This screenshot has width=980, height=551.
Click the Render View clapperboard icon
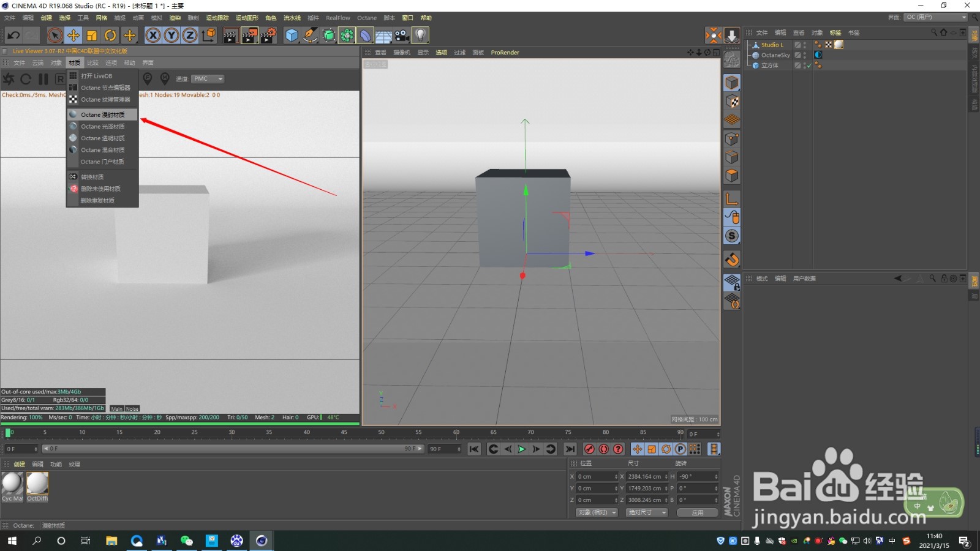[x=231, y=36]
